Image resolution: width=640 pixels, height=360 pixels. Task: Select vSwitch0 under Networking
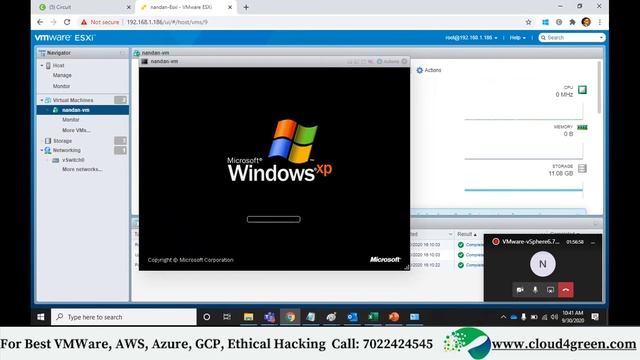click(x=73, y=160)
